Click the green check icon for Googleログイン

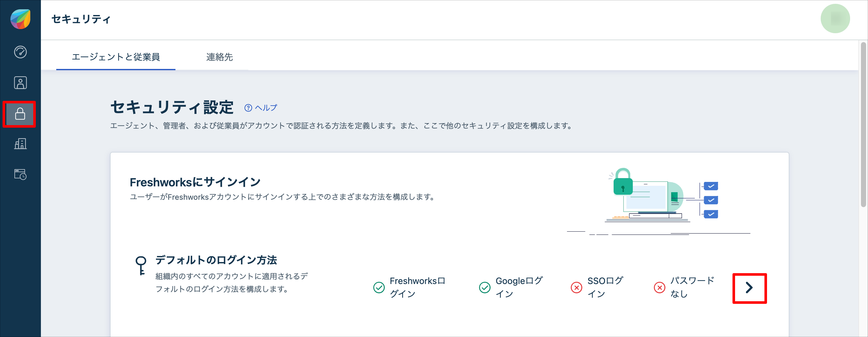(484, 288)
